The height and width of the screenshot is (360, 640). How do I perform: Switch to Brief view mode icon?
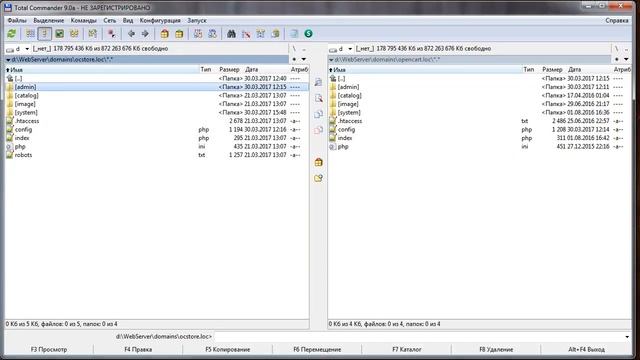pos(30,34)
